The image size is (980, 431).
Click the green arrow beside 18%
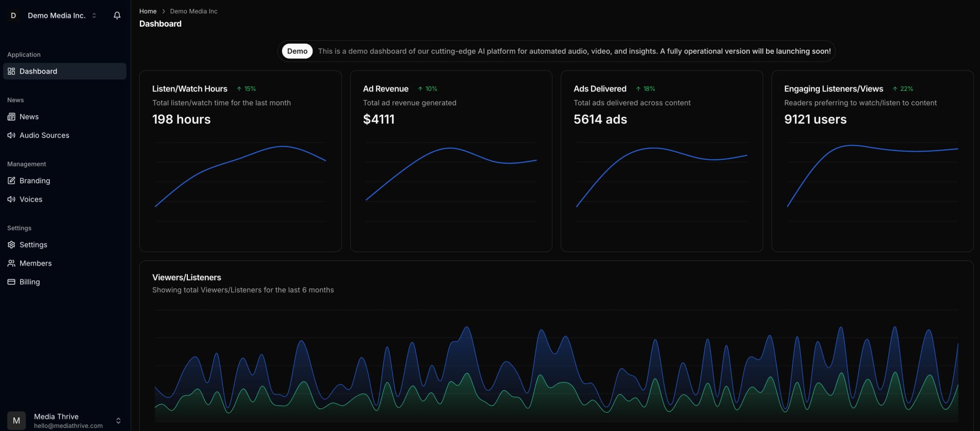point(638,89)
